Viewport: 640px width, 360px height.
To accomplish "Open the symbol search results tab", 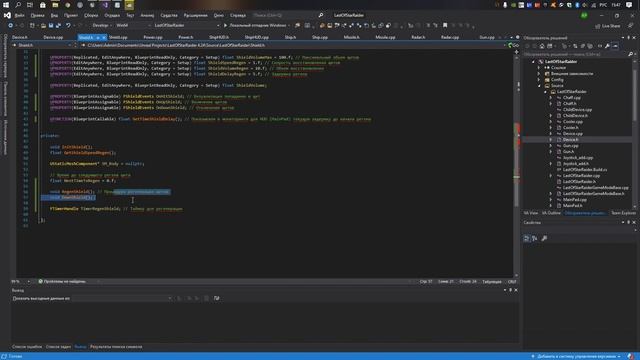I will [x=116, y=347].
